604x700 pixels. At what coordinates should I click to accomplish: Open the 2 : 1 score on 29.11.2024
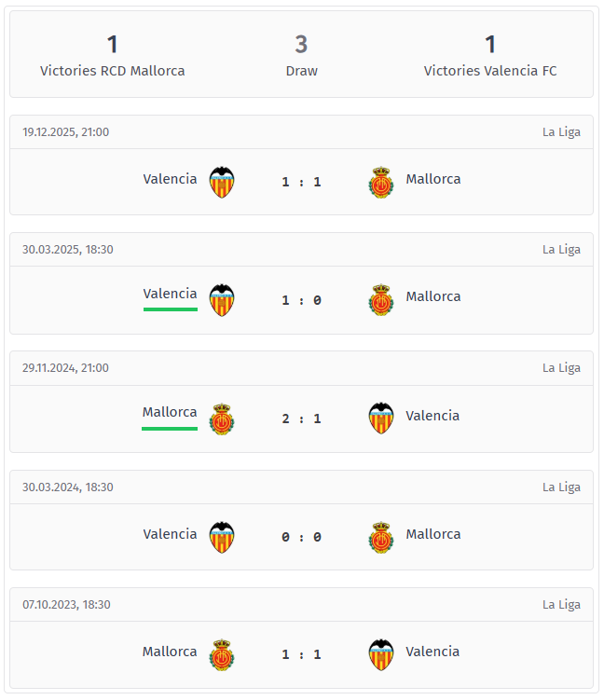click(x=301, y=419)
